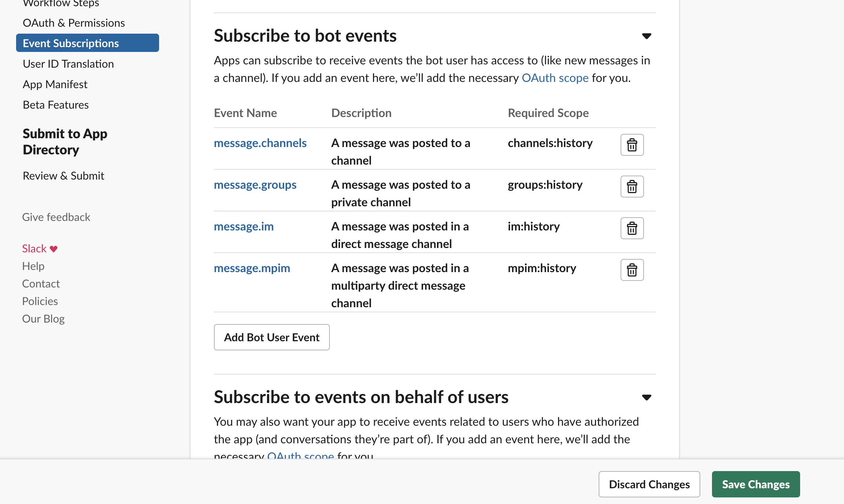844x504 pixels.
Task: Delete the message.channels bot event
Action: click(x=632, y=144)
